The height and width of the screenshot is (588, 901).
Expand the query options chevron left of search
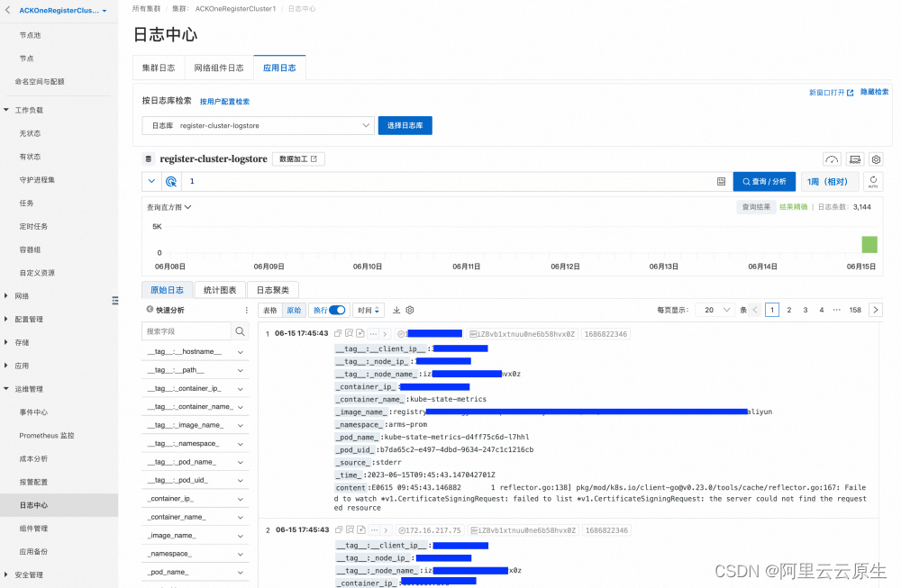click(x=151, y=182)
